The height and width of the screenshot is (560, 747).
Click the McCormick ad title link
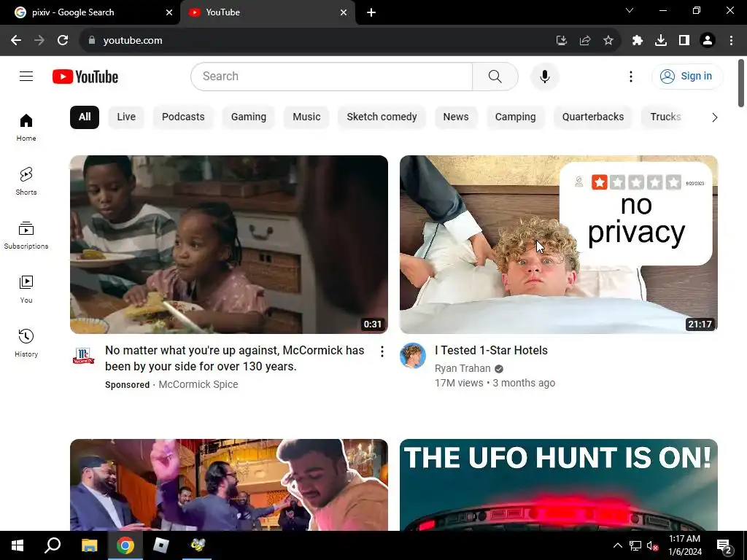point(234,358)
